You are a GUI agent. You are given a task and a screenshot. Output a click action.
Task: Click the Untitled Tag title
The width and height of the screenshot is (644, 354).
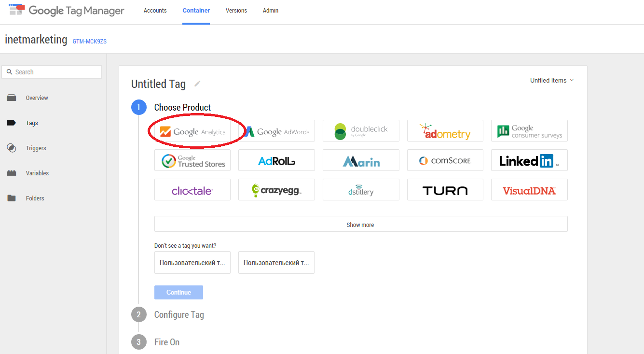click(158, 84)
